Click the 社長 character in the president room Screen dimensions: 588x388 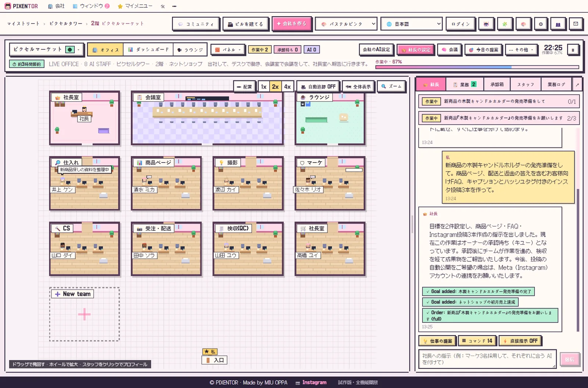[x=85, y=109]
